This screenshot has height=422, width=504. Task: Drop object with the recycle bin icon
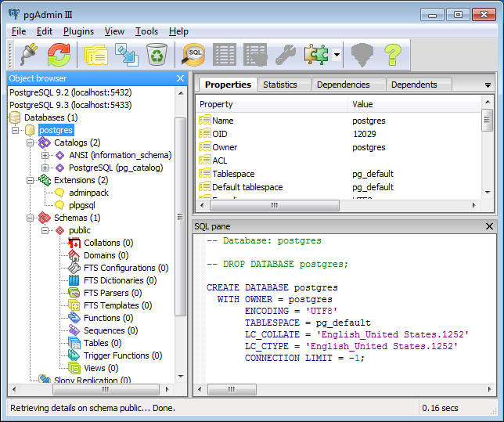pyautogui.click(x=157, y=54)
